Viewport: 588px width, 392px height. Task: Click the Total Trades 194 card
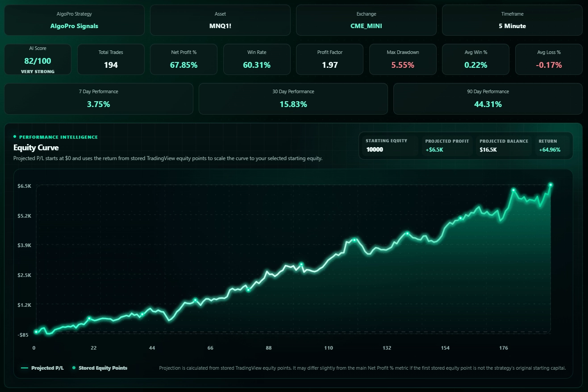(x=111, y=59)
